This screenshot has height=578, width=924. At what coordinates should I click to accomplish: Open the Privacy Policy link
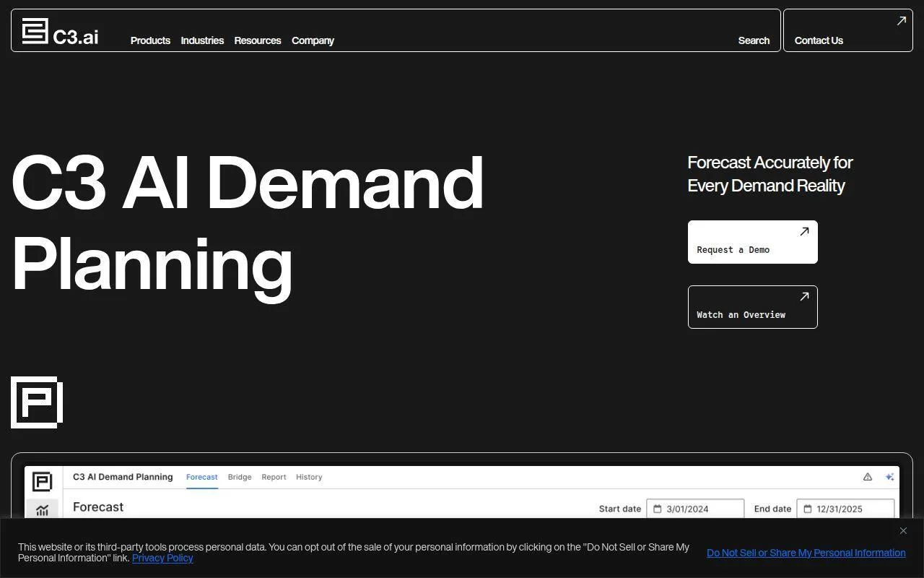(x=162, y=558)
